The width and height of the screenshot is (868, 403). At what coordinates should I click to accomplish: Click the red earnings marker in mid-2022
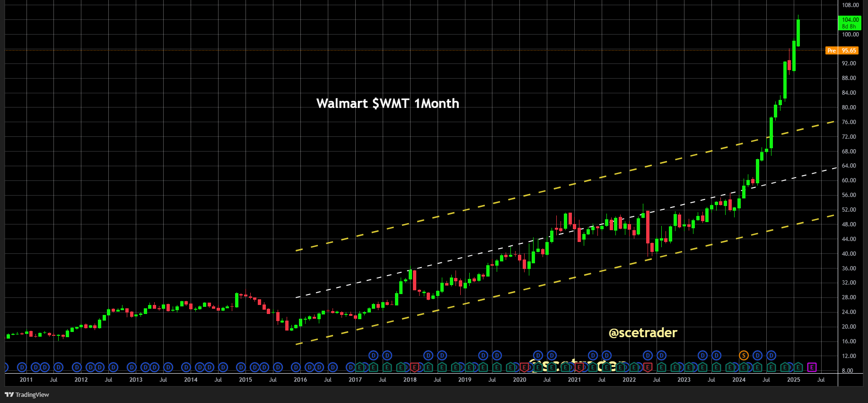click(648, 367)
